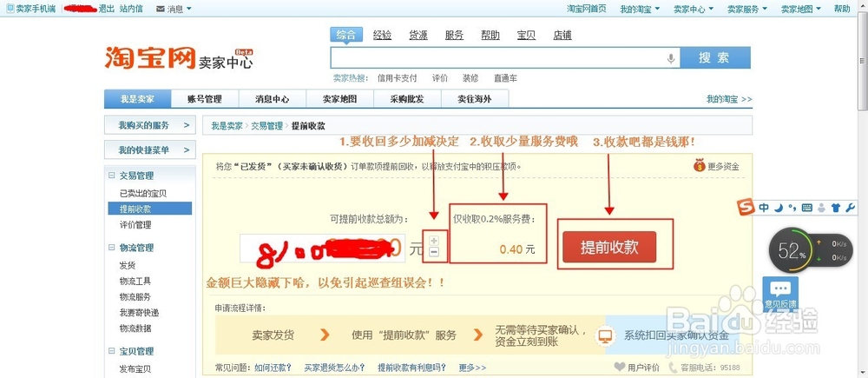Click the 更多>> FAQ link
The image size is (868, 378).
(472, 367)
